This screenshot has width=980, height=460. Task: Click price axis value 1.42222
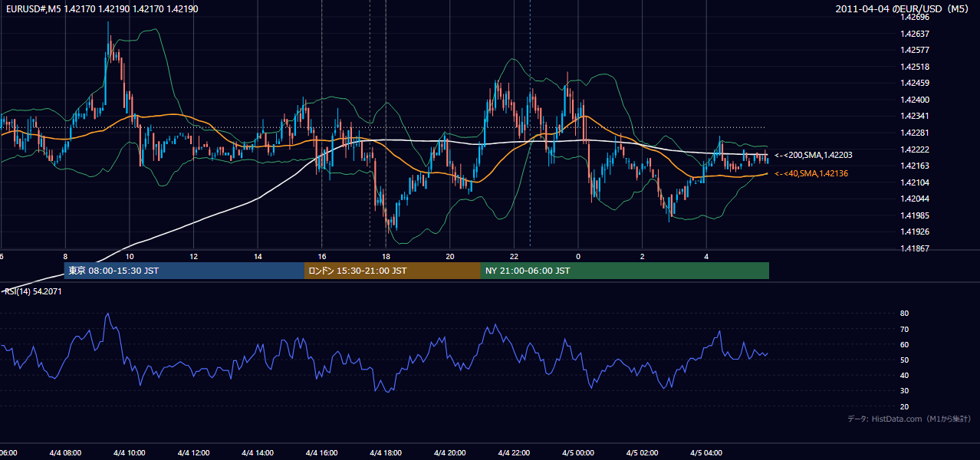(915, 149)
